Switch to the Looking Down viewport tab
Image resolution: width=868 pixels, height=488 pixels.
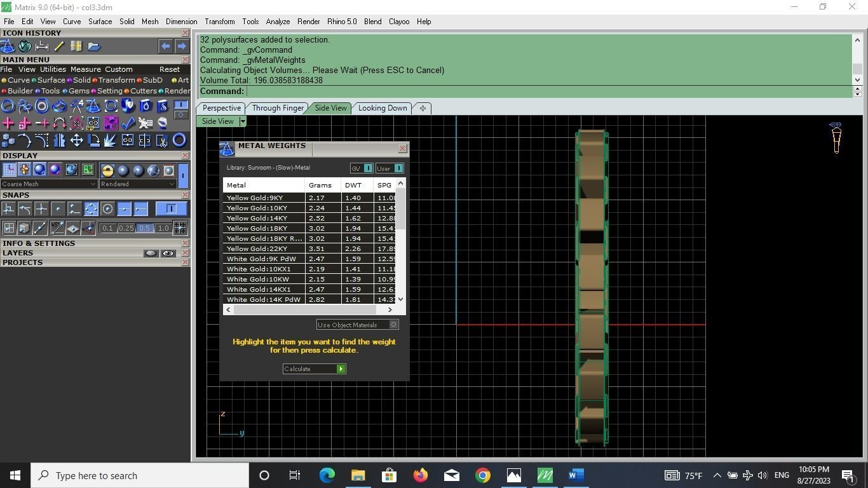[x=383, y=108]
